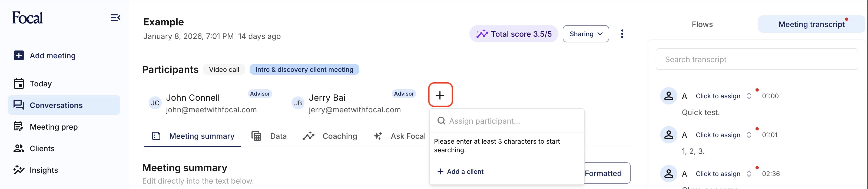The width and height of the screenshot is (868, 189).
Task: Switch to the Flows tab
Action: pos(702,25)
